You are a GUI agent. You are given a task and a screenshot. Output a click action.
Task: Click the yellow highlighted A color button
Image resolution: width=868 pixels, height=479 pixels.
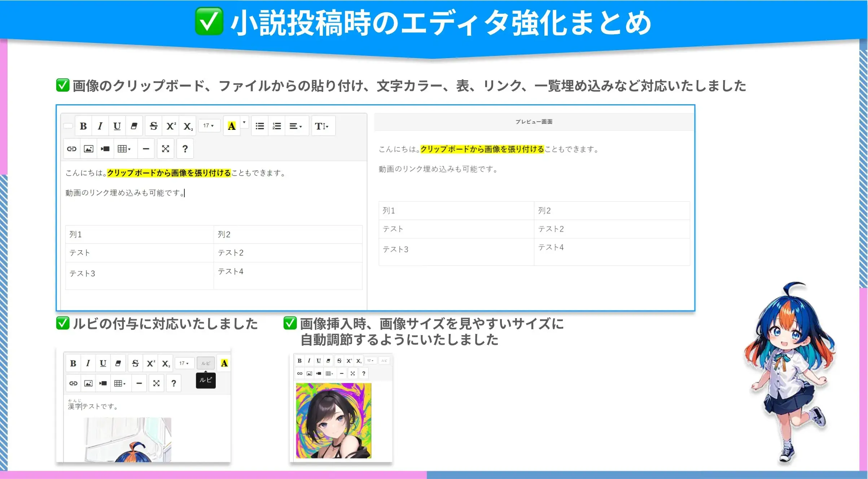(x=232, y=126)
